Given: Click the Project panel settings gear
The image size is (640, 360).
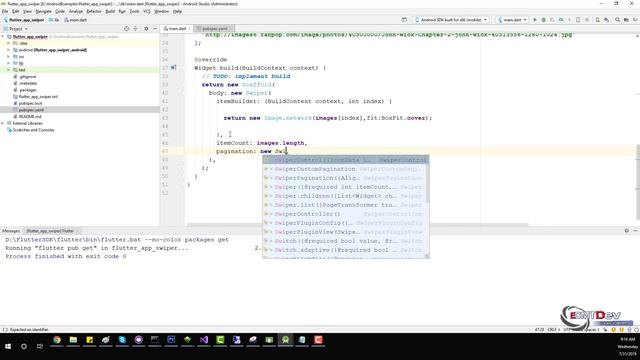Looking at the screenshot, I should [x=146, y=29].
